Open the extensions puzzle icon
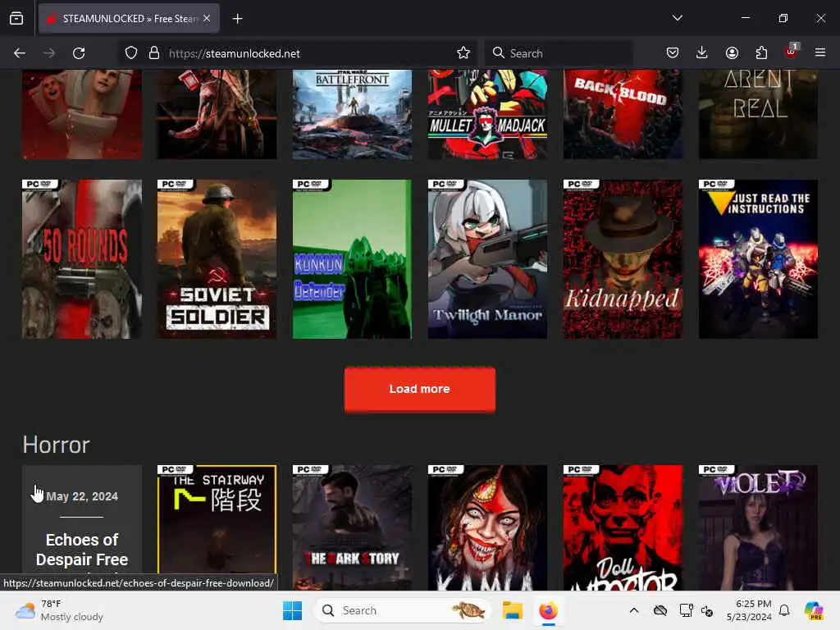Image resolution: width=840 pixels, height=630 pixels. [761, 53]
